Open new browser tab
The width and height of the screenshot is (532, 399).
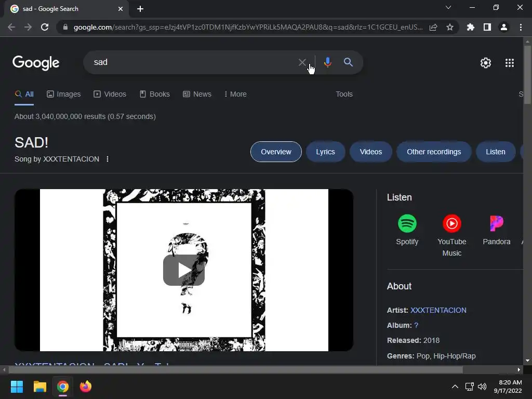pos(140,9)
